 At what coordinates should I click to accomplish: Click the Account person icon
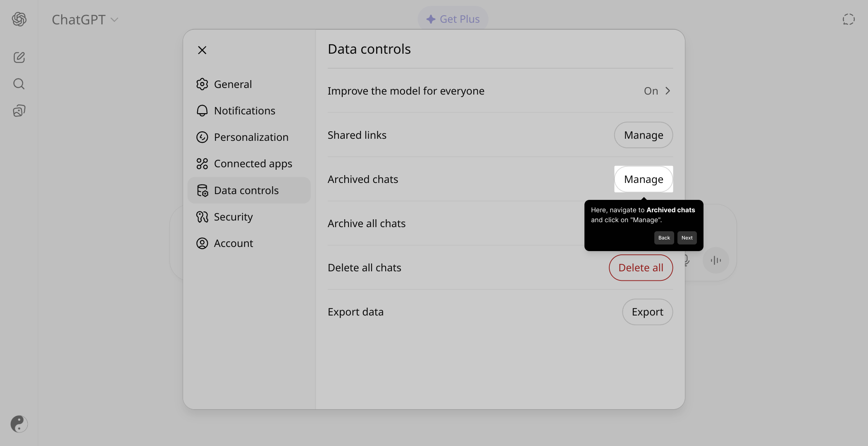[202, 243]
